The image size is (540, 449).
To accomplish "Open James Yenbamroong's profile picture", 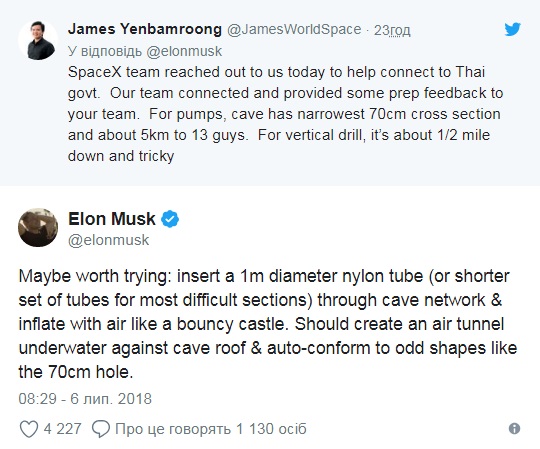I will pos(38,40).
